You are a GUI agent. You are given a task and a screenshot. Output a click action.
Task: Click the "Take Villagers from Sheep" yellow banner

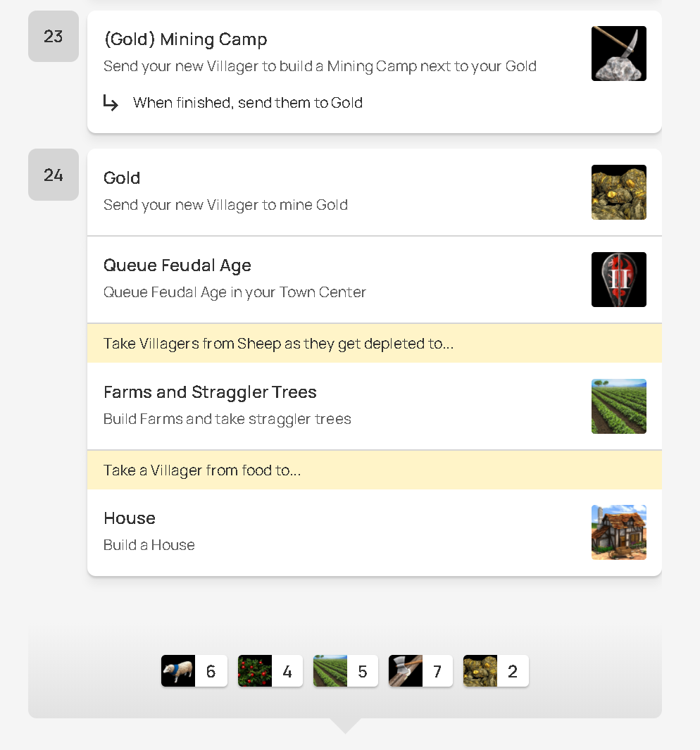coord(278,344)
